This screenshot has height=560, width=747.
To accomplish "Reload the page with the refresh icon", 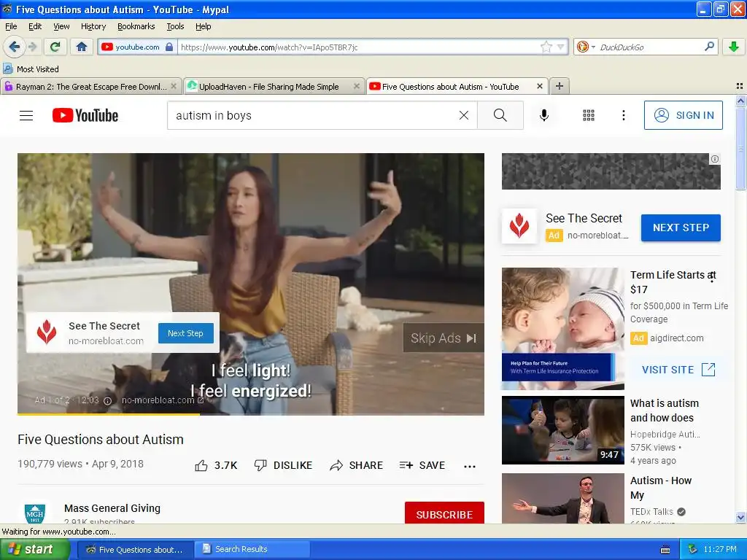I will (x=55, y=47).
